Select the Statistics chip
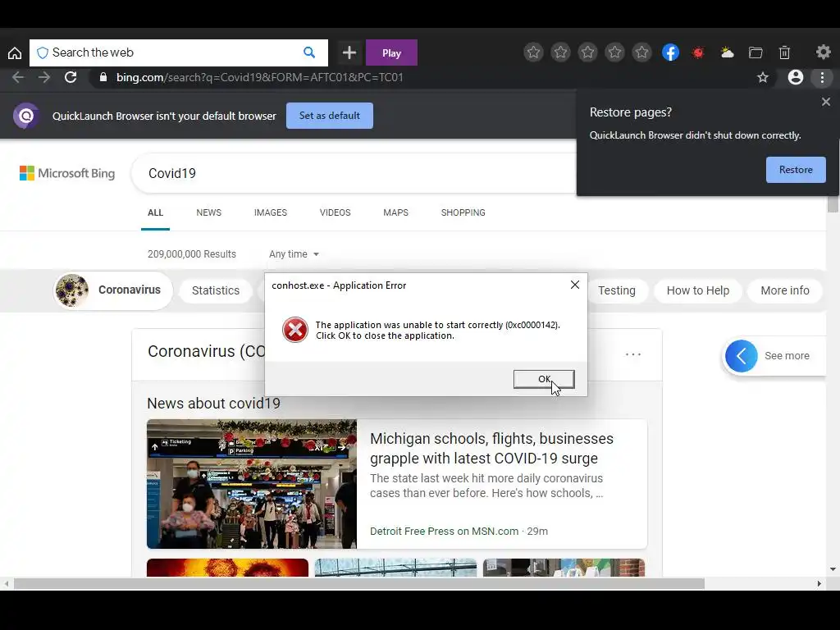The width and height of the screenshot is (840, 630). 216,290
